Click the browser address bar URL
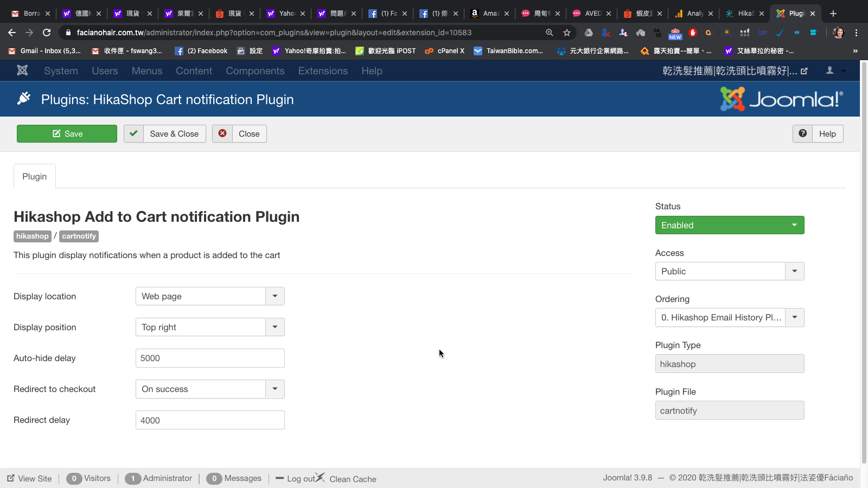Viewport: 868px width, 488px height. click(x=274, y=33)
